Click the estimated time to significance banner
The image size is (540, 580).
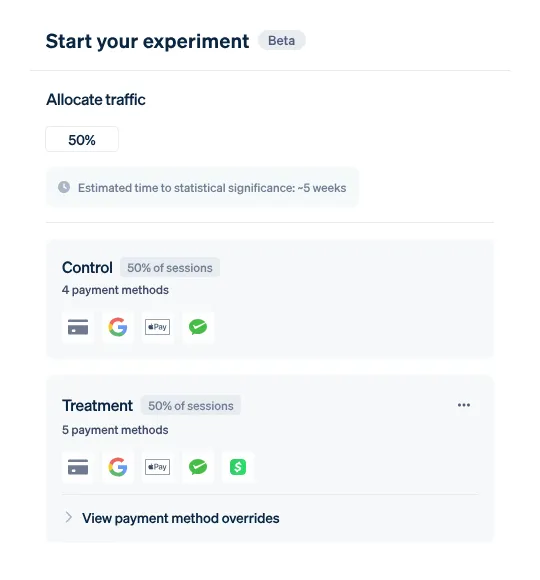click(202, 188)
